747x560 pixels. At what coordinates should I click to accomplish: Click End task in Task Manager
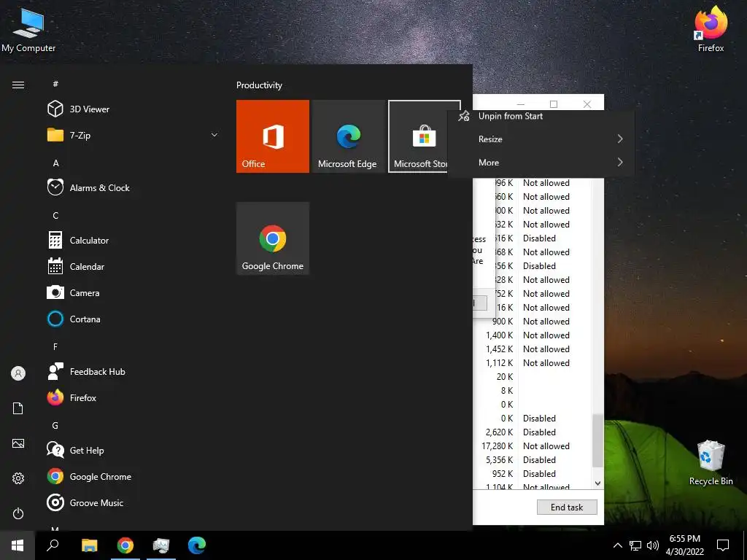tap(567, 507)
